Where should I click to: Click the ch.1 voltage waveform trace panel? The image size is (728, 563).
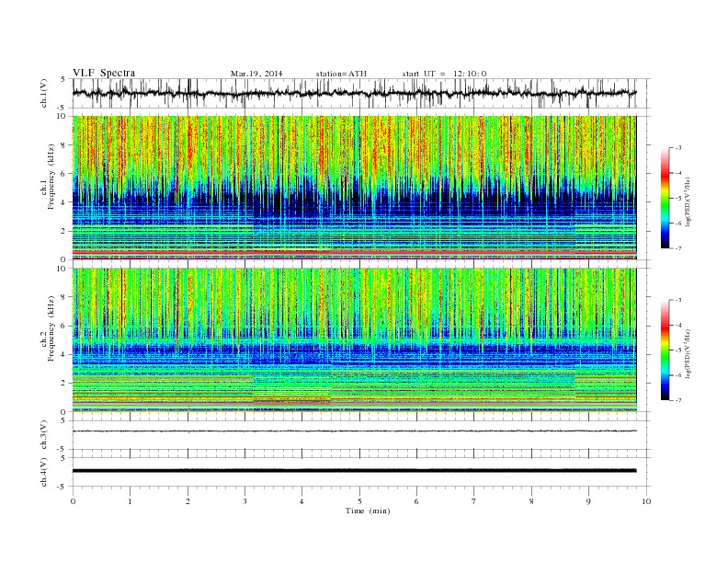point(361,93)
